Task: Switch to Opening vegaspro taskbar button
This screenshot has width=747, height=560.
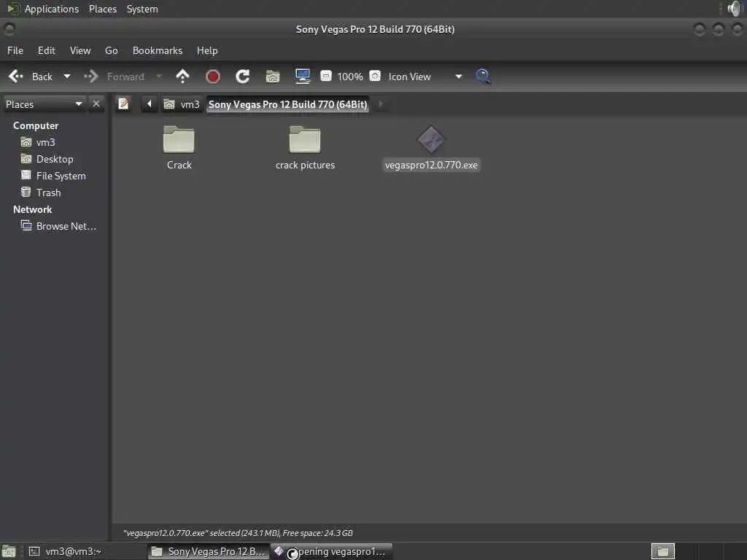Action: 332,551
